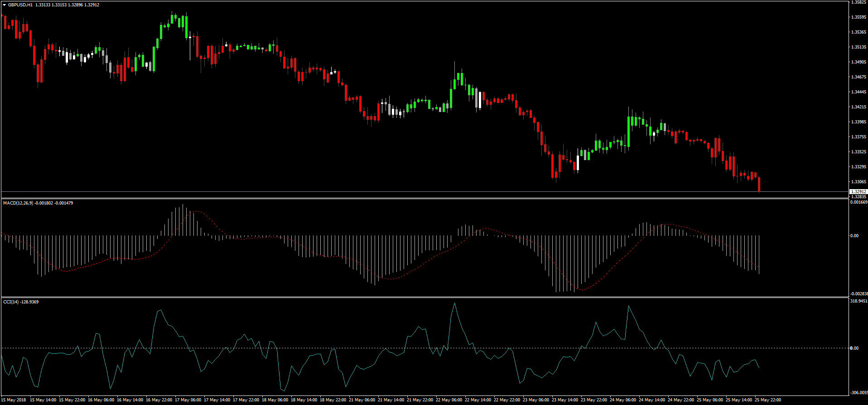Click the 21 May 06:00 time label
Screen dimensions: 868x405
tap(362, 400)
